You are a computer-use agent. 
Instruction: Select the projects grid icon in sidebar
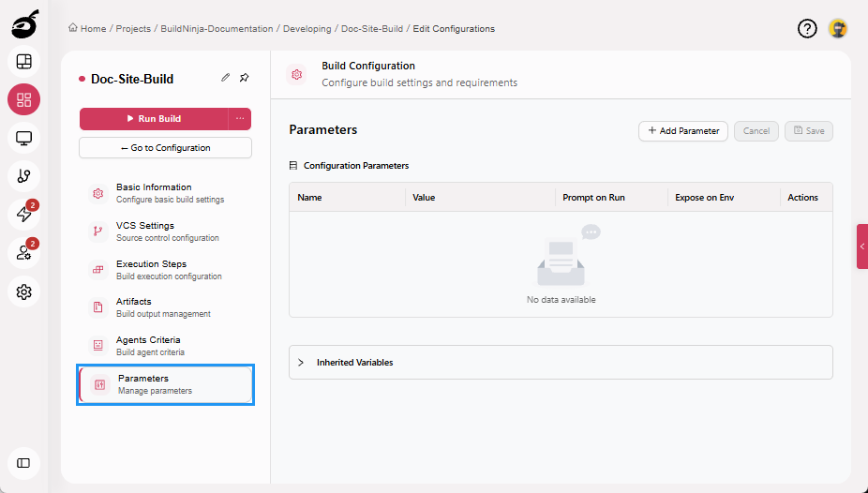pos(23,99)
